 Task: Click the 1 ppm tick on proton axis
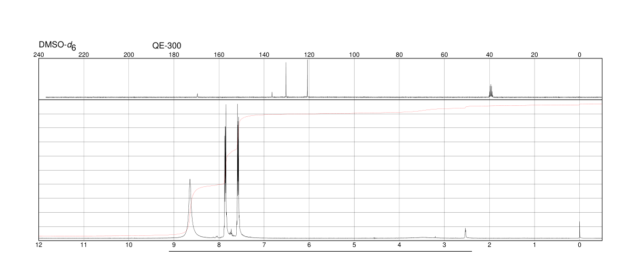click(x=535, y=245)
